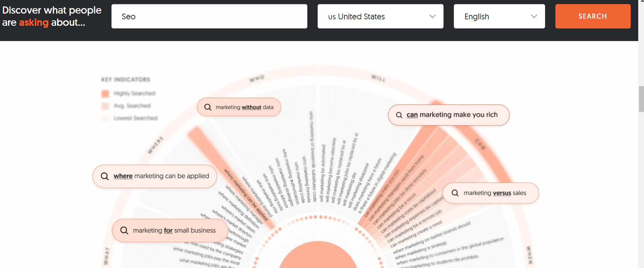Click the chevron arrow on the language selector
The width and height of the screenshot is (644, 268).
click(534, 16)
